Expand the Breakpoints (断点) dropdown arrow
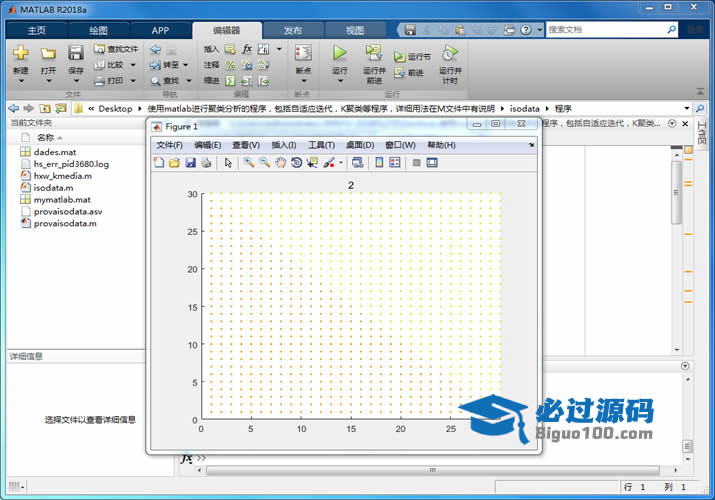Screen dimensions: 715x500 pyautogui.click(x=304, y=81)
